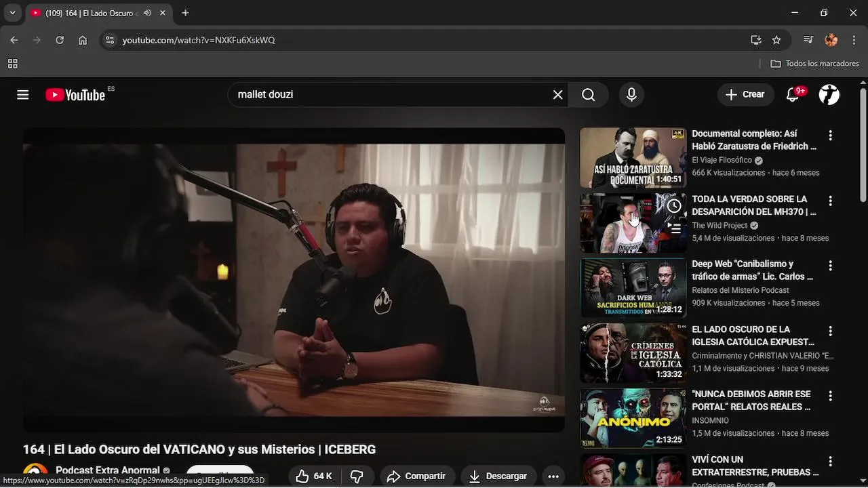Open options for Iglesia Católica video
868x488 pixels.
[830, 331]
